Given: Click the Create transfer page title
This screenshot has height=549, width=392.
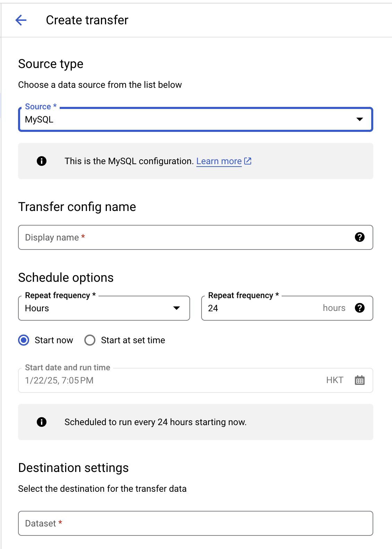Looking at the screenshot, I should coord(87,20).
